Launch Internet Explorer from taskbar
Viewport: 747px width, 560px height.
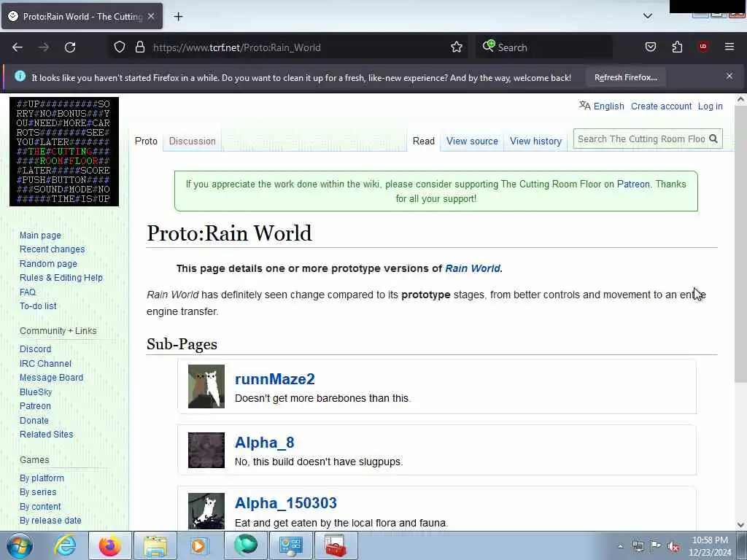65,545
